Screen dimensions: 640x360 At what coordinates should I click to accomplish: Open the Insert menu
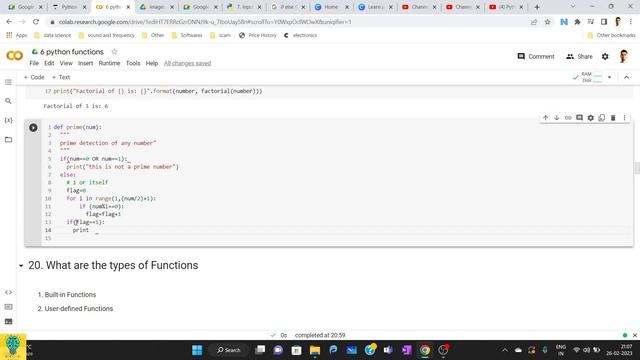click(x=85, y=63)
